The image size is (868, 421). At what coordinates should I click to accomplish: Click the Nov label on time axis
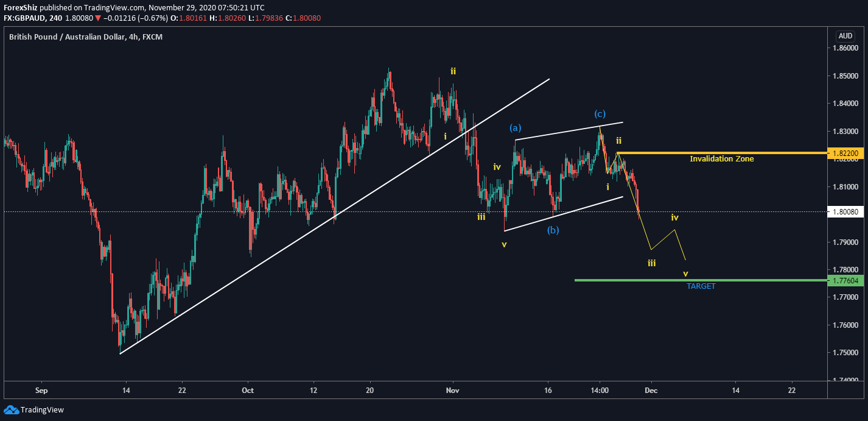[452, 389]
